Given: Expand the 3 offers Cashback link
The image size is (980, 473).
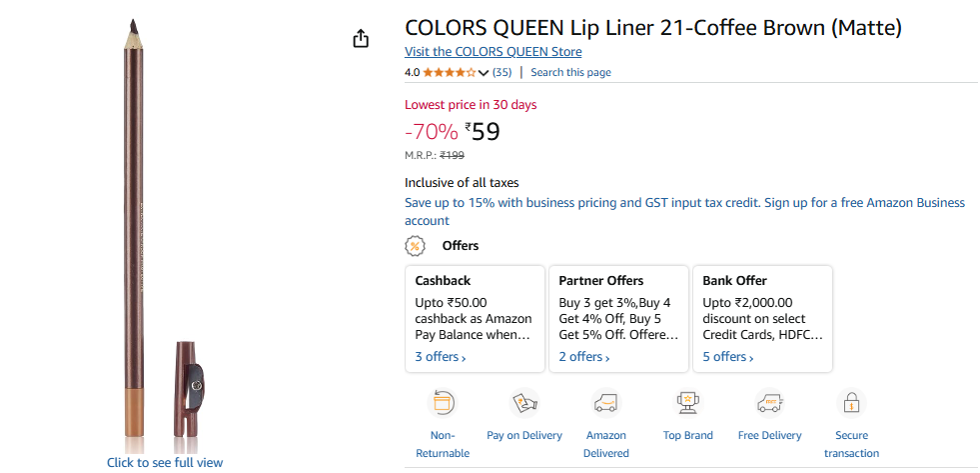Looking at the screenshot, I should (440, 357).
